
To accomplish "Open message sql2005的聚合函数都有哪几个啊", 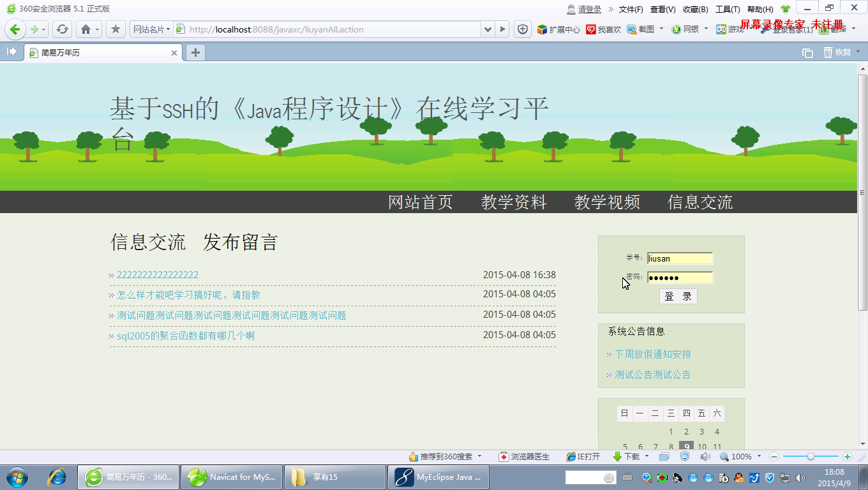I will 186,336.
